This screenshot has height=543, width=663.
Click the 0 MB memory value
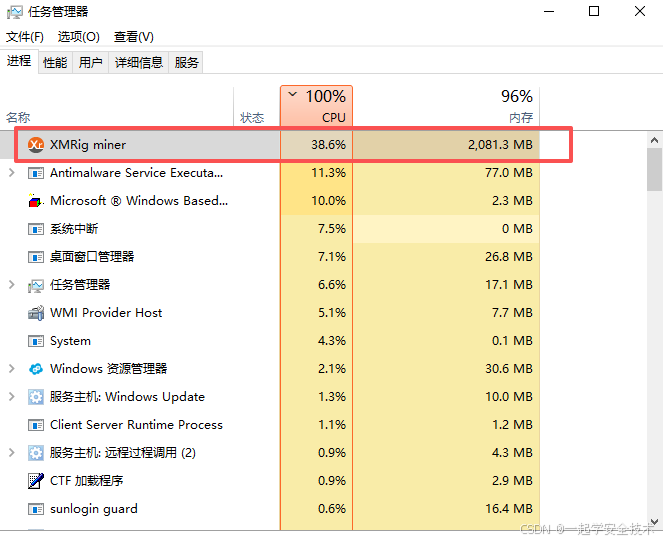tap(517, 229)
